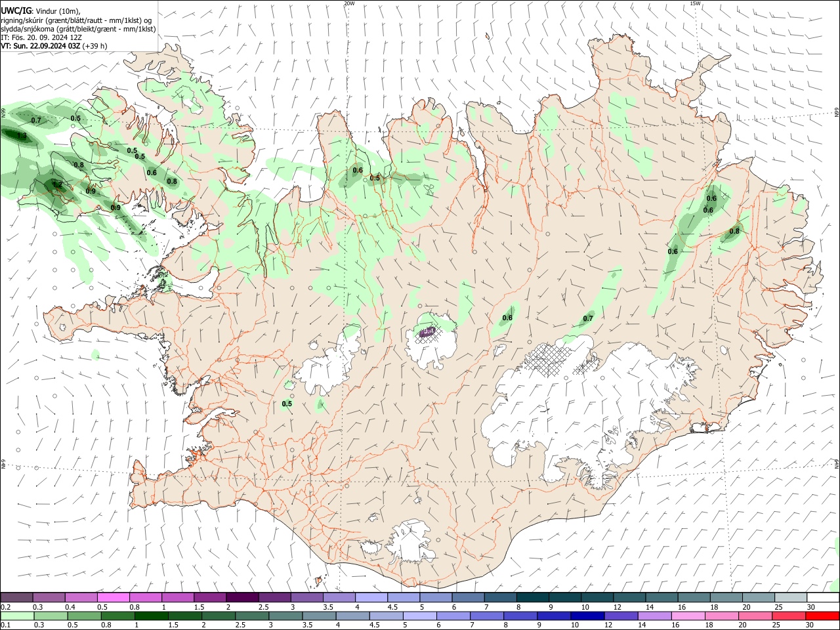Viewport: 840px width, 630px height.
Task: Click the 0.7 value north of Vatnajökull glacier
Action: 588,319
